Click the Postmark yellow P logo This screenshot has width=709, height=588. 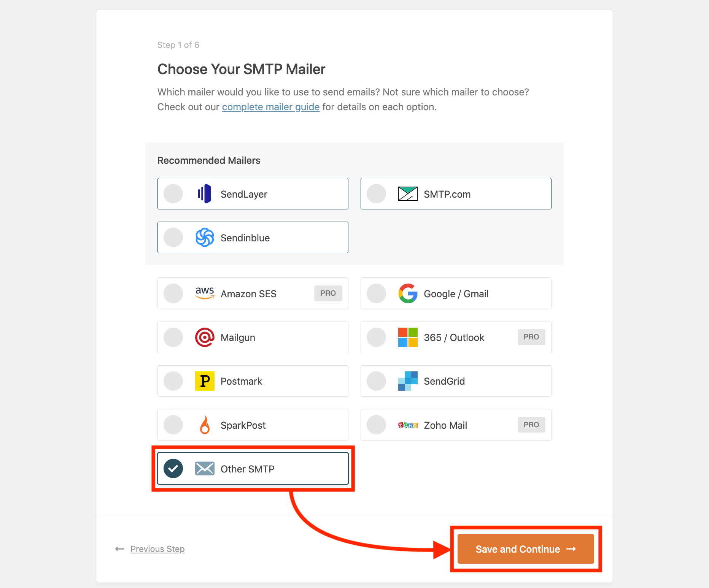coord(205,381)
